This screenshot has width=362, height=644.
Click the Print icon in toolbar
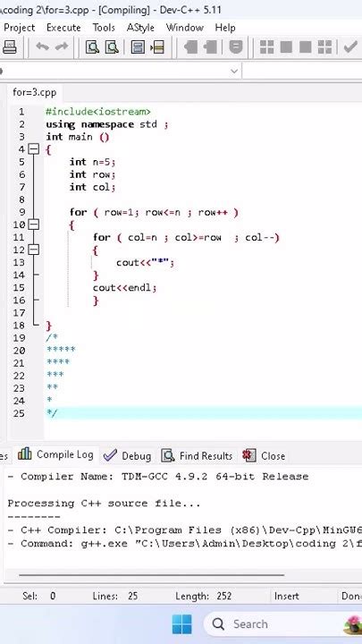(x=9, y=47)
